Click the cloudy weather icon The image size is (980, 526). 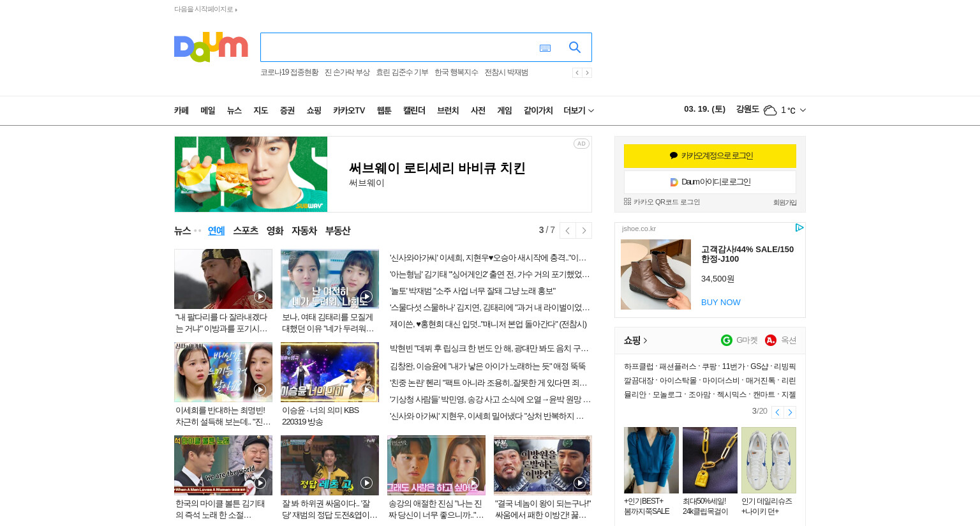coord(770,110)
